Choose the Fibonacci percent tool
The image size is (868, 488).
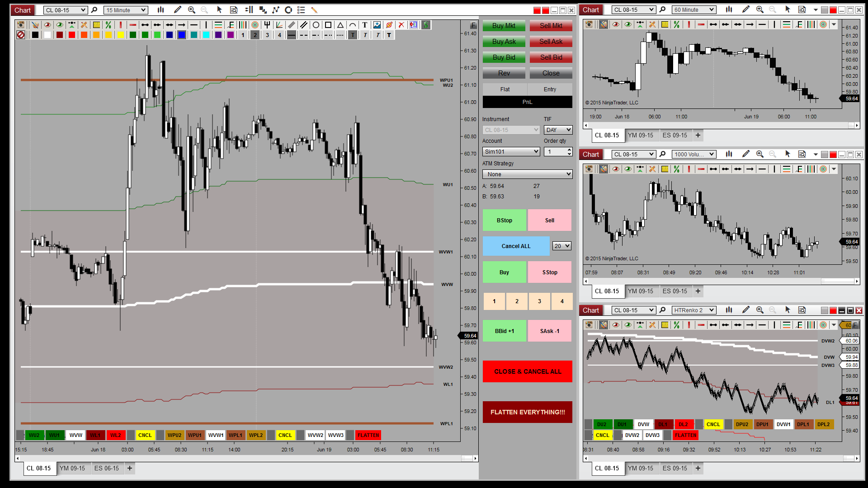pos(108,25)
